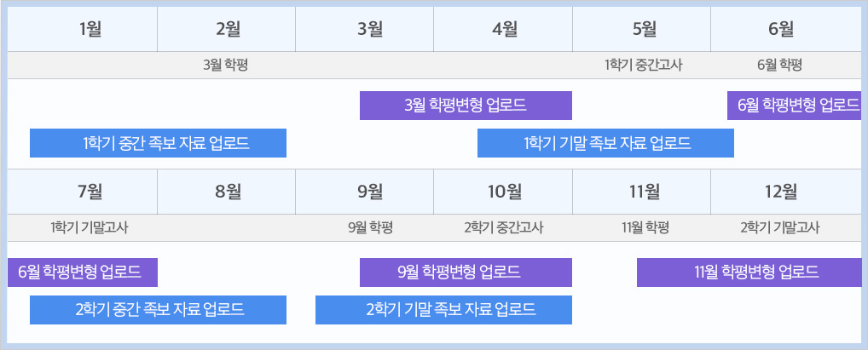Click the 9월 학평변형 업로드 bar
The width and height of the screenshot is (868, 350).
point(466,273)
